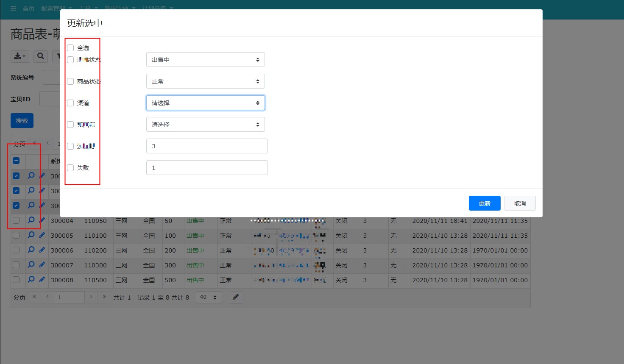This screenshot has height=364, width=624.
Task: Open 首页 in the top navigation
Action: (28, 8)
